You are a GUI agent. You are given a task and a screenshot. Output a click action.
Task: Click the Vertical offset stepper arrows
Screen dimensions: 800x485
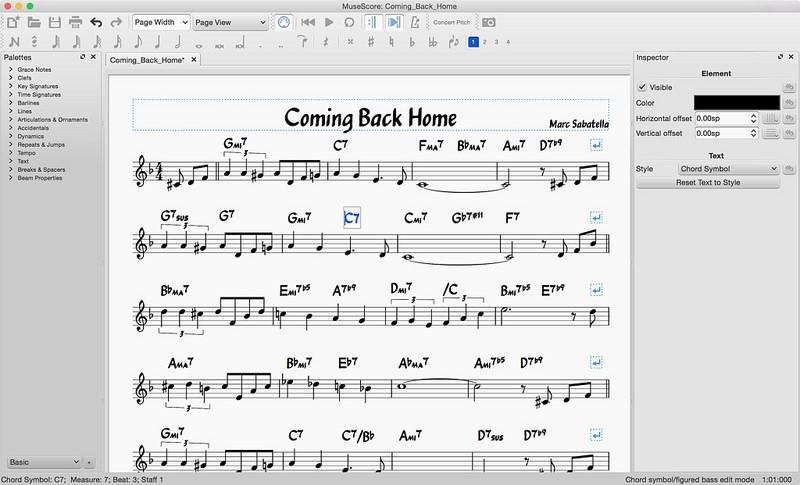pyautogui.click(x=753, y=133)
